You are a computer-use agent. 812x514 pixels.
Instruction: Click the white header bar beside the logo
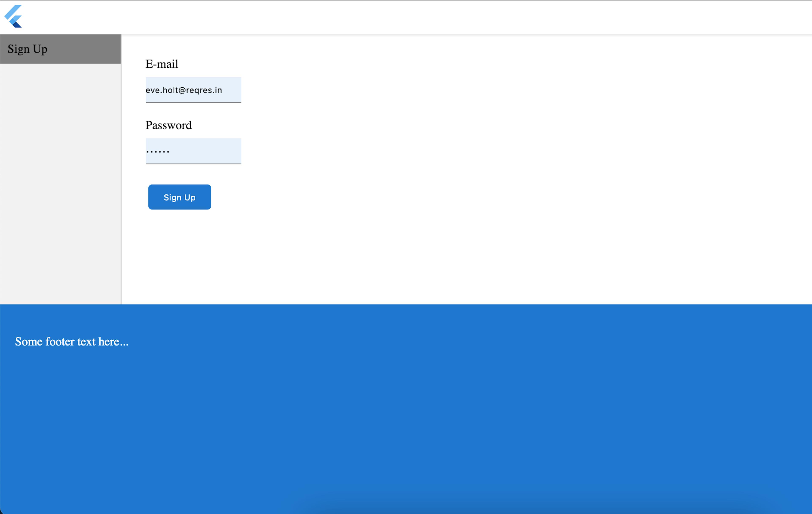click(405, 17)
